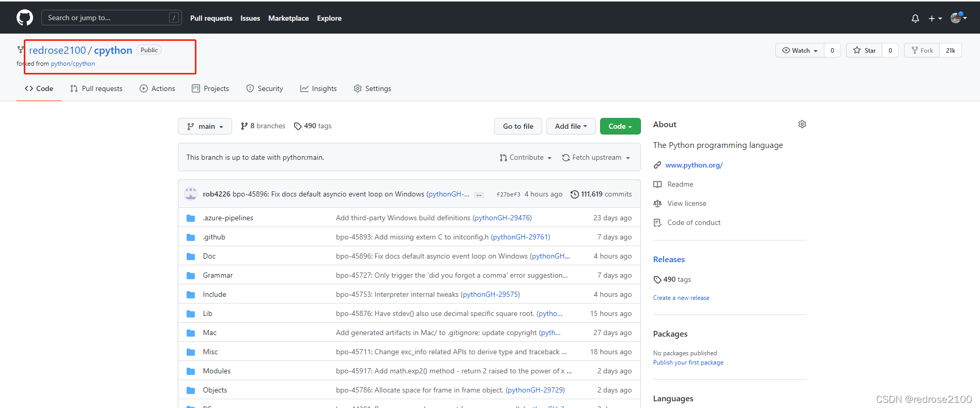Click the About section gear icon

point(802,124)
